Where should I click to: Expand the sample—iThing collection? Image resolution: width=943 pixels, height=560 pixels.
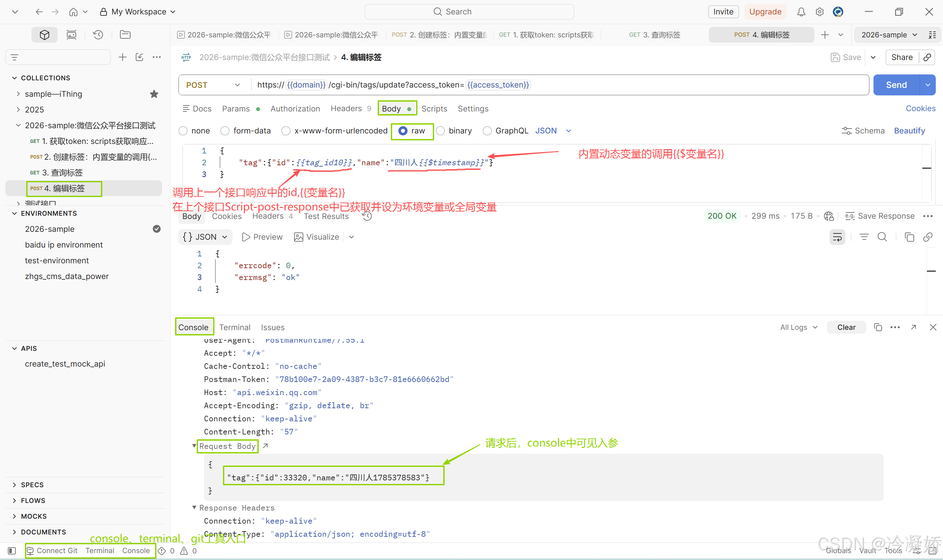tap(18, 94)
